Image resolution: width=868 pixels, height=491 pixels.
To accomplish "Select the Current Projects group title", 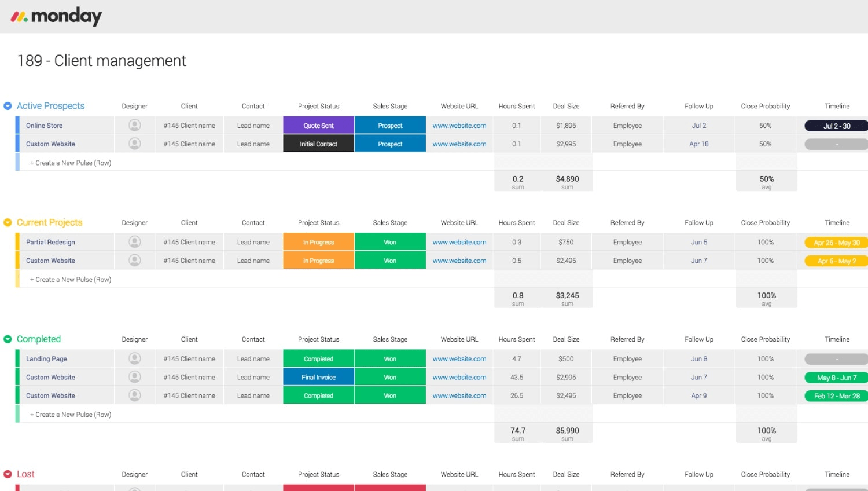I will coord(49,222).
